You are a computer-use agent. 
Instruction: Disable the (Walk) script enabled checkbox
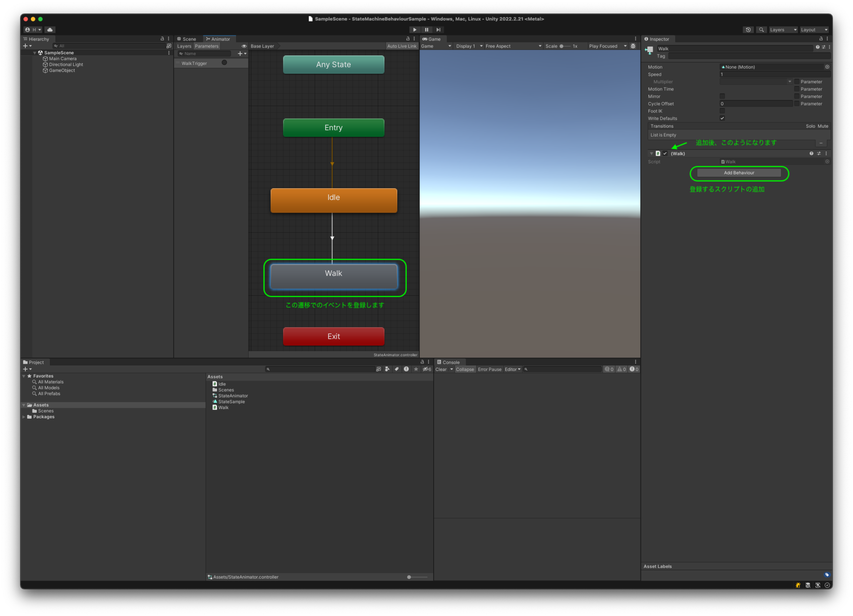(x=665, y=153)
